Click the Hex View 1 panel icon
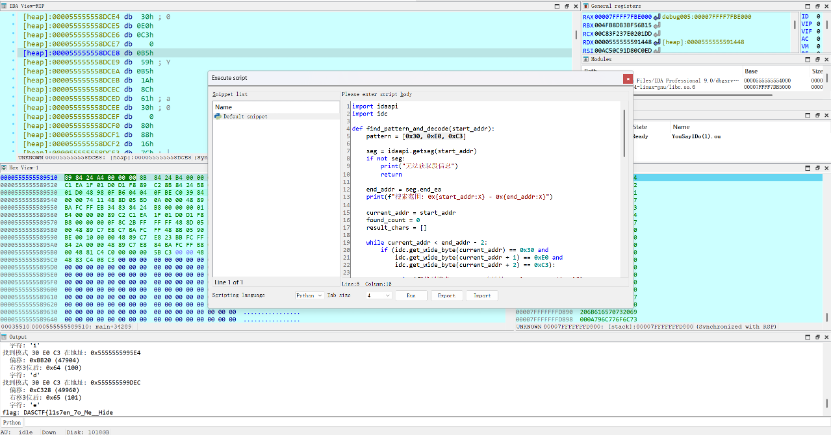832x436 pixels. [x=5, y=167]
